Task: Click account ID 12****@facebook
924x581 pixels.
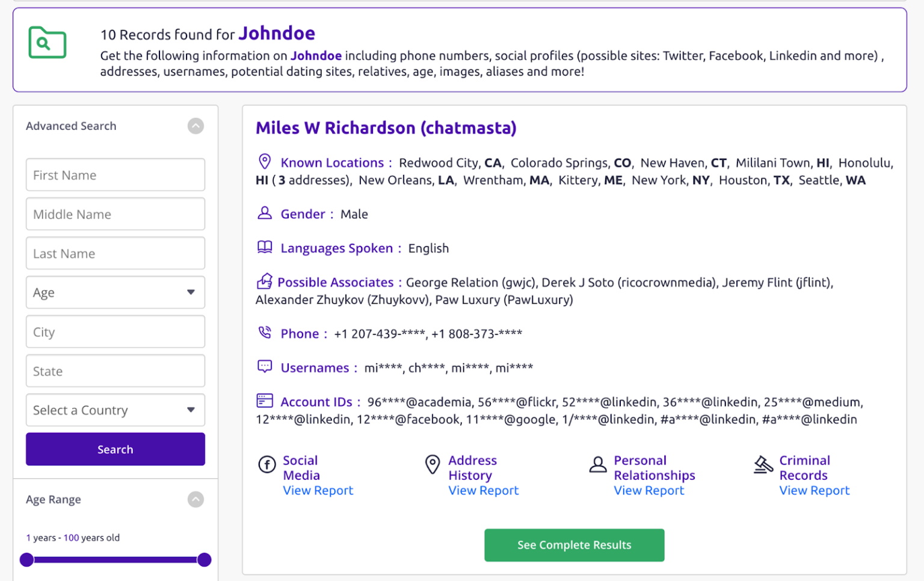Action: click(x=408, y=419)
